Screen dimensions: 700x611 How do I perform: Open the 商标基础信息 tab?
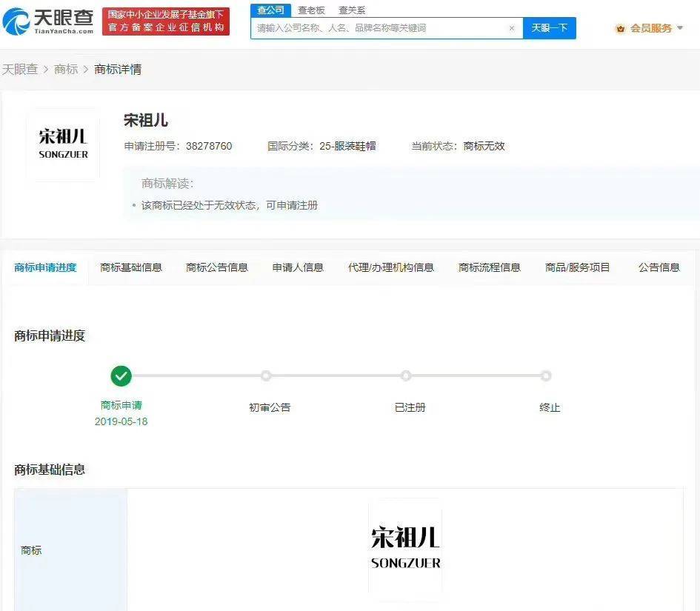click(x=131, y=267)
